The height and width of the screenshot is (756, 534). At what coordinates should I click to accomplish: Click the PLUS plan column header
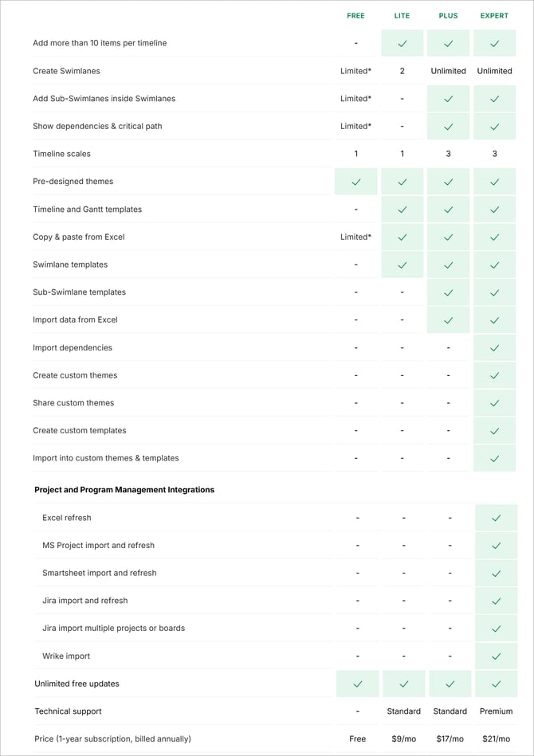tap(448, 15)
